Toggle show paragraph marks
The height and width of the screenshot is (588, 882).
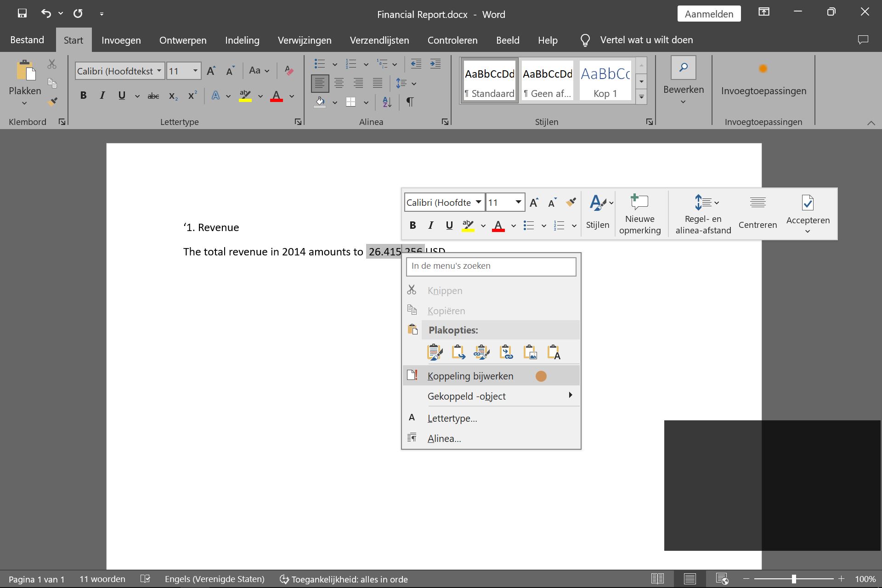point(410,102)
